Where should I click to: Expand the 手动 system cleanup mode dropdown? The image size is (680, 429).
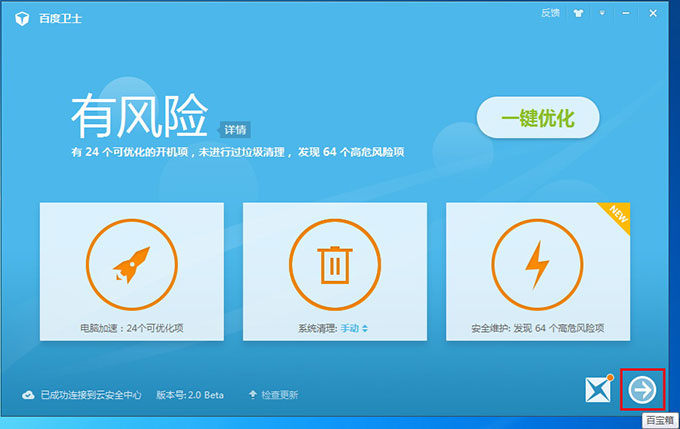tap(355, 328)
